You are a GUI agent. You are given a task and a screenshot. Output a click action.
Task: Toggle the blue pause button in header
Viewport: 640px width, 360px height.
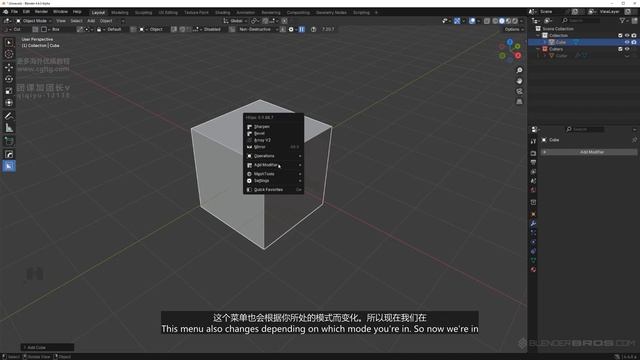[302, 29]
